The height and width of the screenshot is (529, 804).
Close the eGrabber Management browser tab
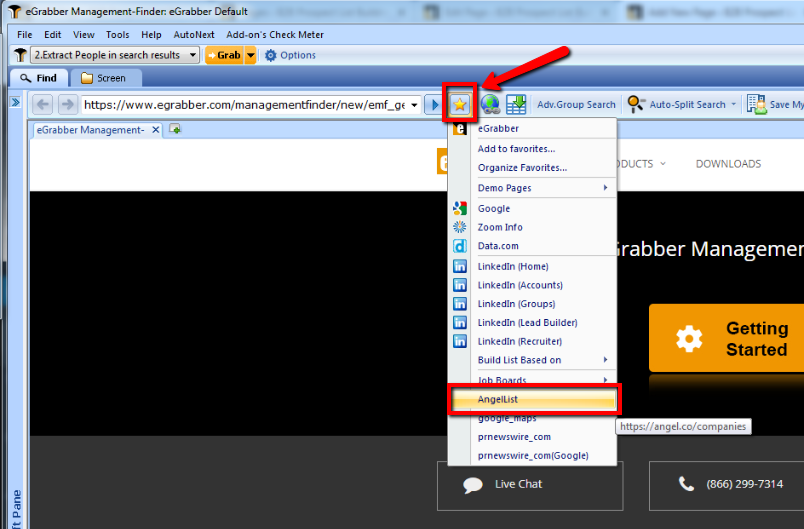point(155,130)
